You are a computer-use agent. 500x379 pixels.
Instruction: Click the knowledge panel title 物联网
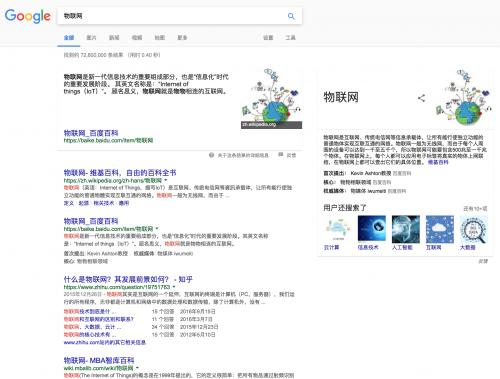coord(341,97)
